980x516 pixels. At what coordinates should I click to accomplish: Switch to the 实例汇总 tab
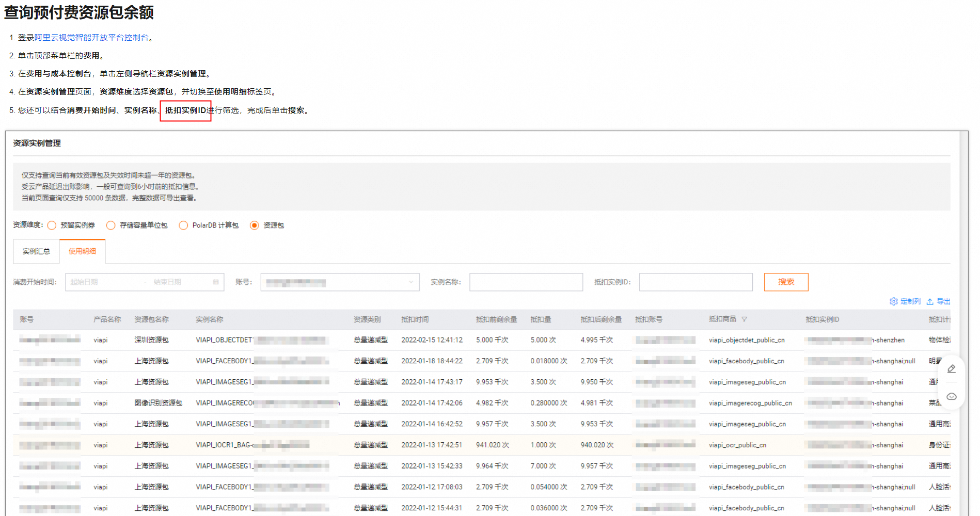pos(36,251)
